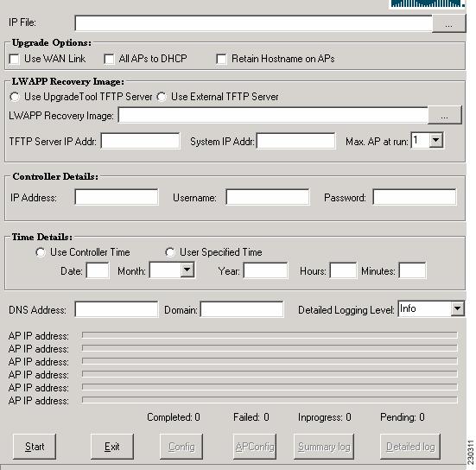Viewport: 476px width, 470px height.
Task: Choose Use External TFTP Server option
Action: tap(162, 97)
